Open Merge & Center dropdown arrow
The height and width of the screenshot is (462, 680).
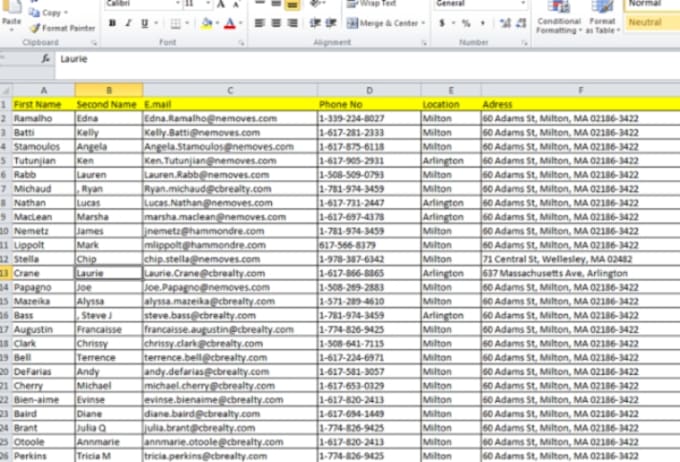click(423, 23)
